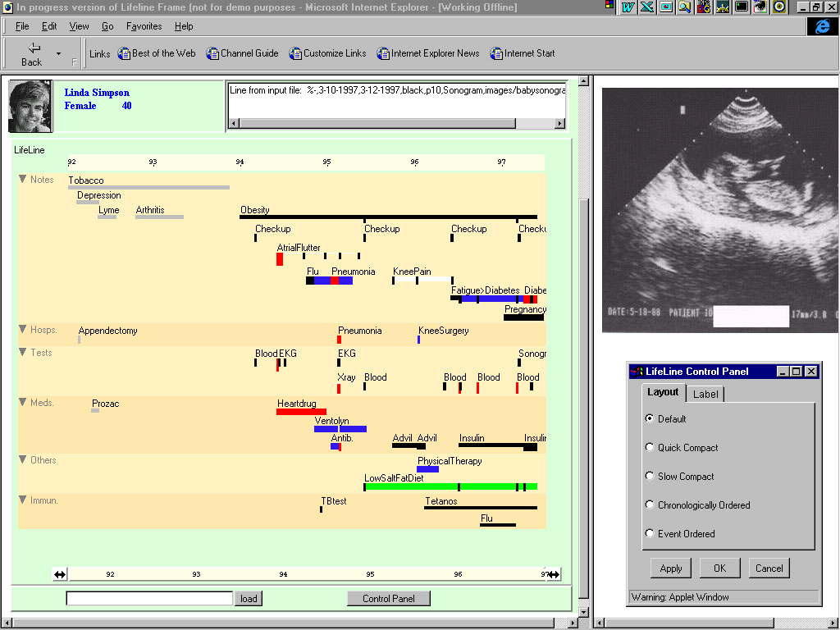Click the green LowSaltFatDiet timeline bar
This screenshot has height=630, width=840.
(x=450, y=486)
